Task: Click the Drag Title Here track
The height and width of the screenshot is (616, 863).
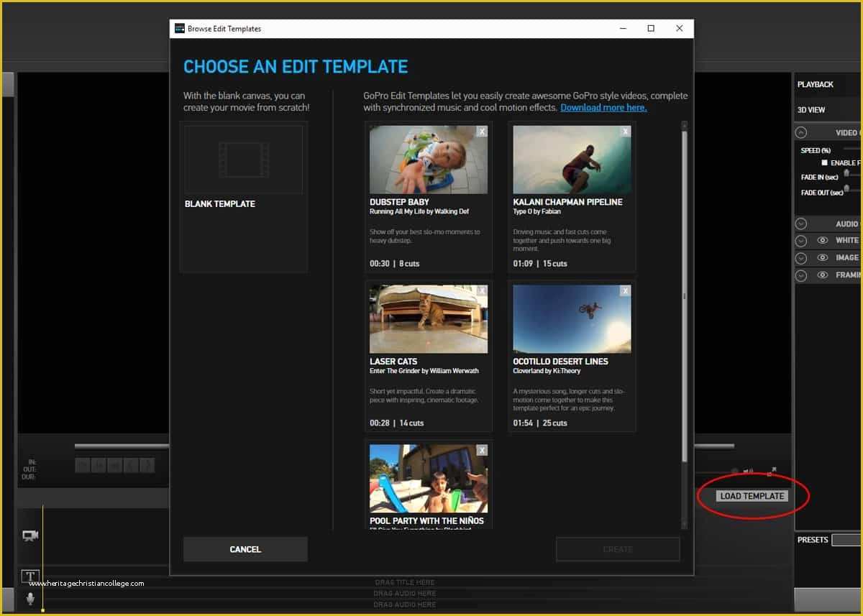Action: point(405,582)
